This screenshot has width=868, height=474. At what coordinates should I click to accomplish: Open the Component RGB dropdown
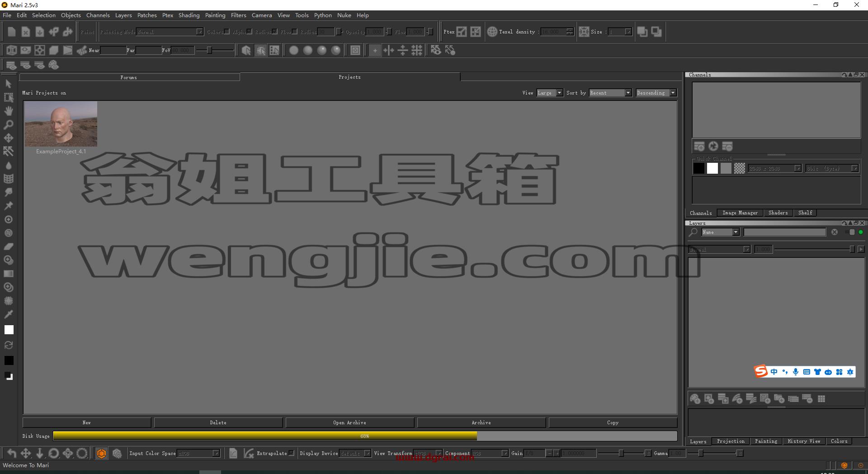pos(490,453)
